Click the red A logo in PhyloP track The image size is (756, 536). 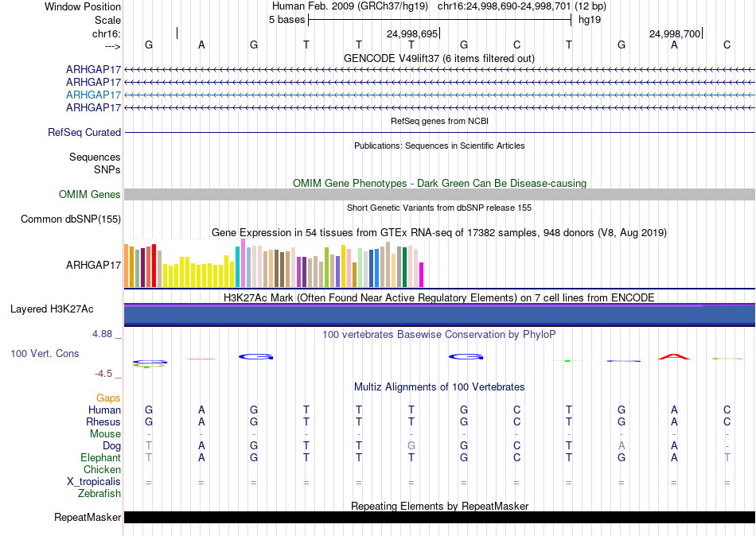(x=673, y=357)
